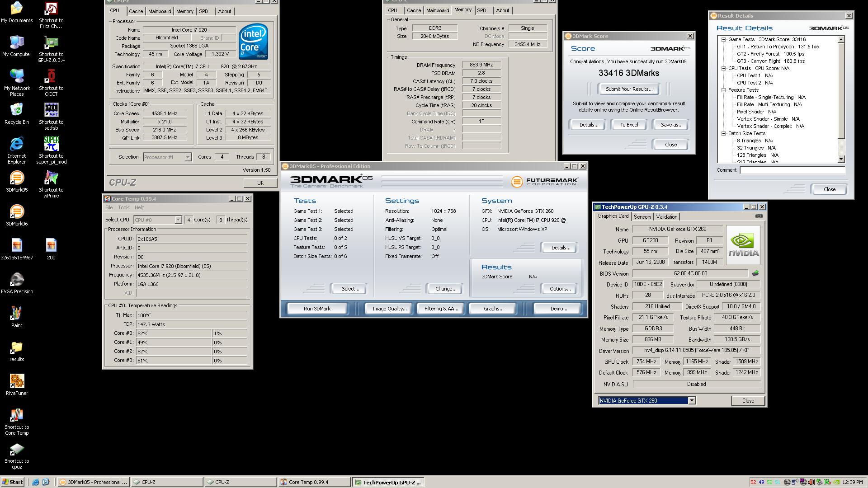Click scroll down arrow in Result Details
Viewport: 868px width, 488px height.
coord(841,159)
